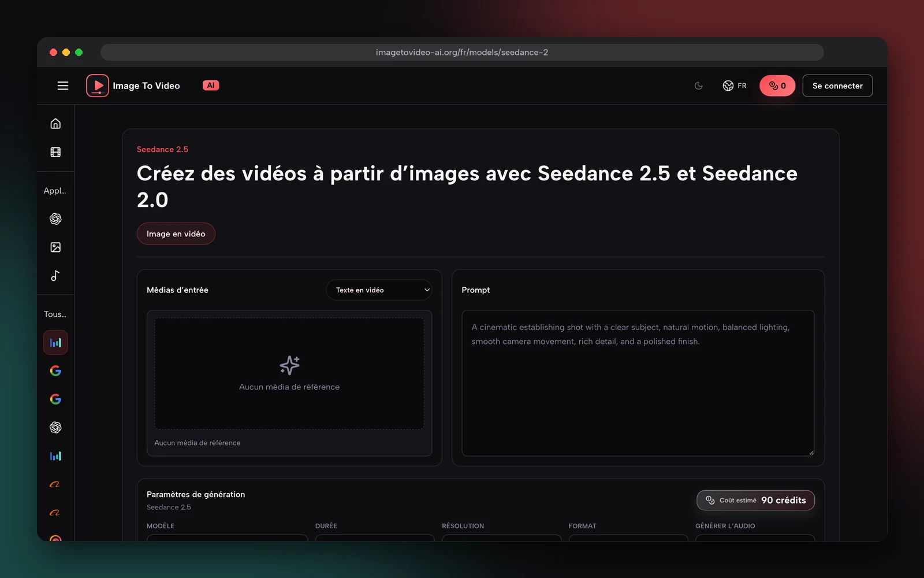Open the hamburger menu
The image size is (924, 578).
pos(63,86)
